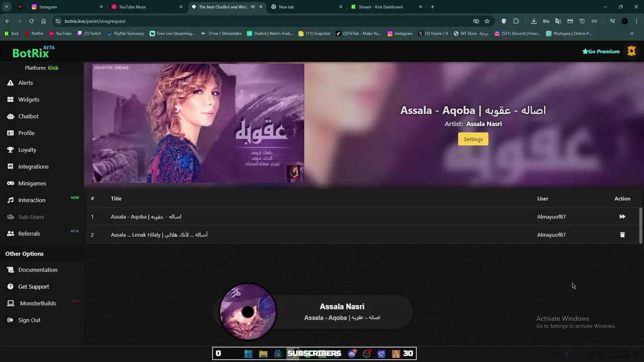Click AlmayuofB7 user in second row
Screen dimensions: 644x362
[551, 235]
